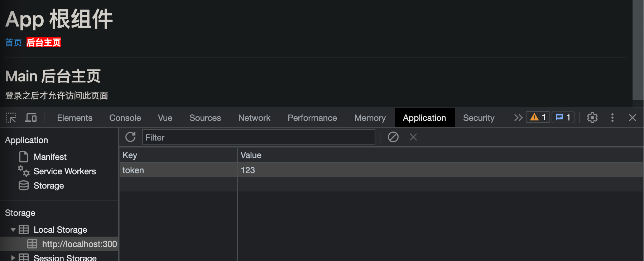644x261 pixels.
Task: Click the messages counter badge
Action: 563,117
